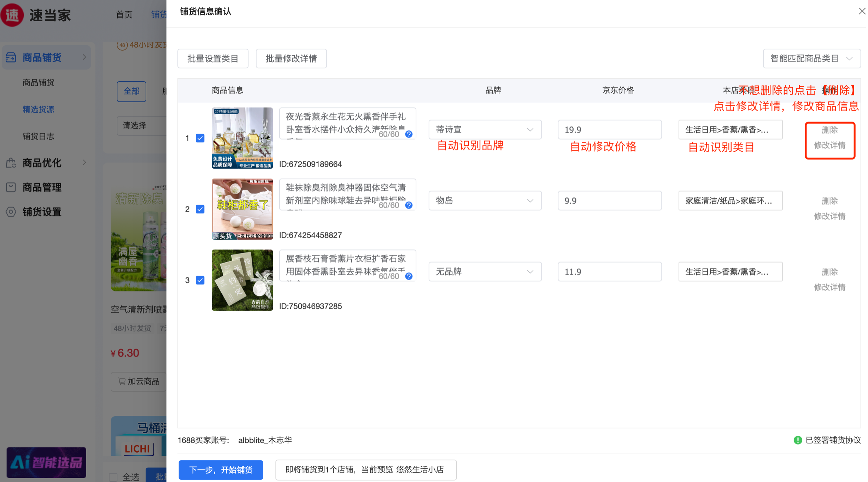This screenshot has height=482, width=868.
Task: Click the help icon on second product title
Action: (409, 205)
